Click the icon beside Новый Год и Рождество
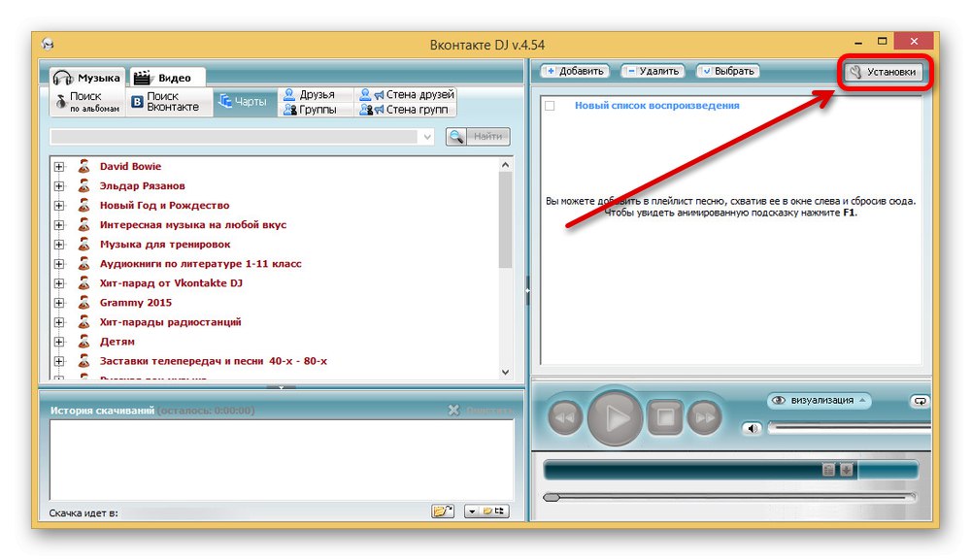 click(x=84, y=205)
